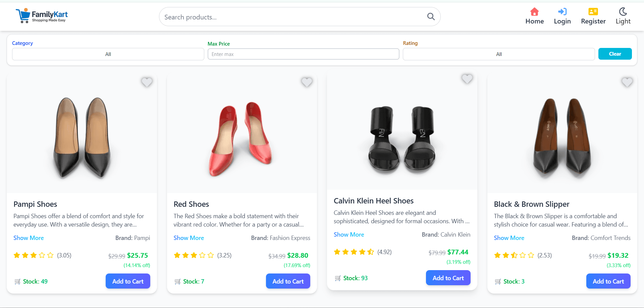This screenshot has height=308, width=644.
Task: Show more of Red Shoes description
Action: [x=189, y=238]
